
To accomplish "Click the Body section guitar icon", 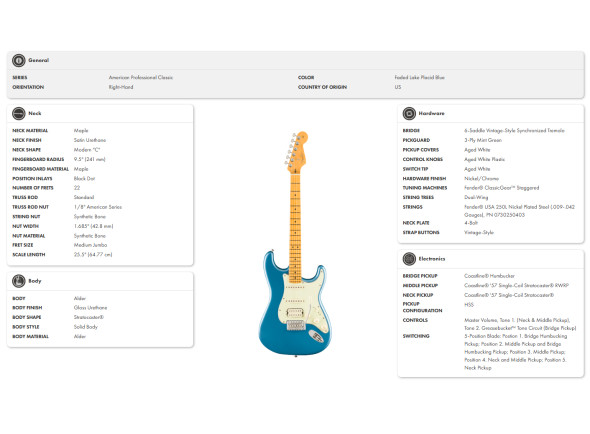I will (18, 281).
